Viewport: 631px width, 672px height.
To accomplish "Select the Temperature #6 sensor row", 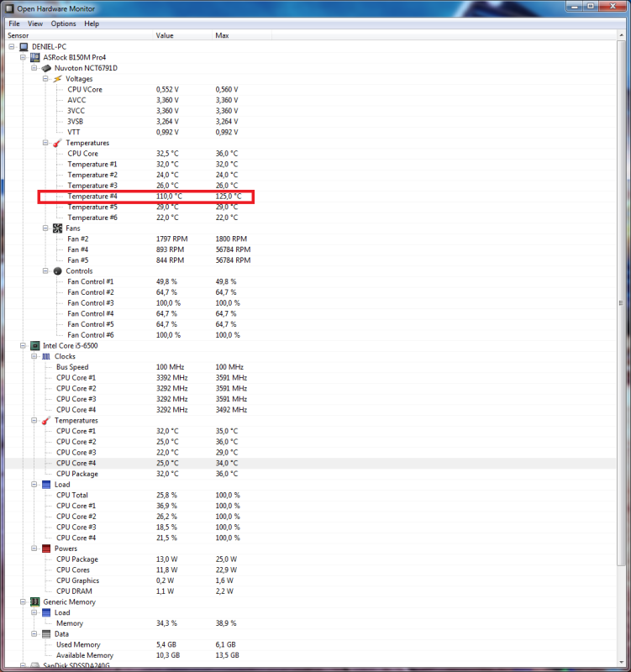I will [x=310, y=218].
